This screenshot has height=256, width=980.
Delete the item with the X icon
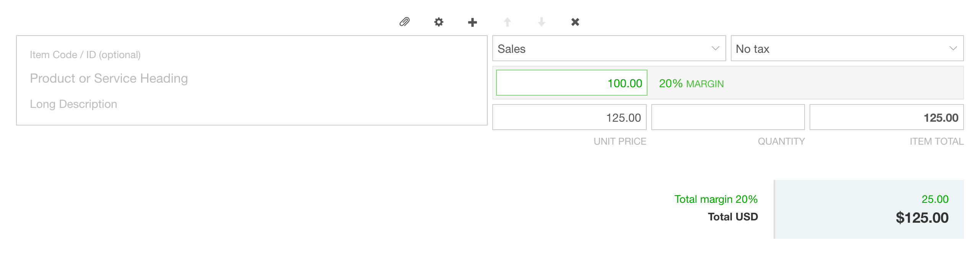575,22
